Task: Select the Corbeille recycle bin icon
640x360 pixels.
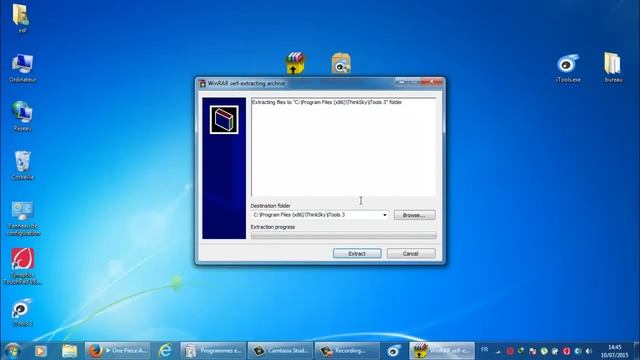Action: pos(22,165)
